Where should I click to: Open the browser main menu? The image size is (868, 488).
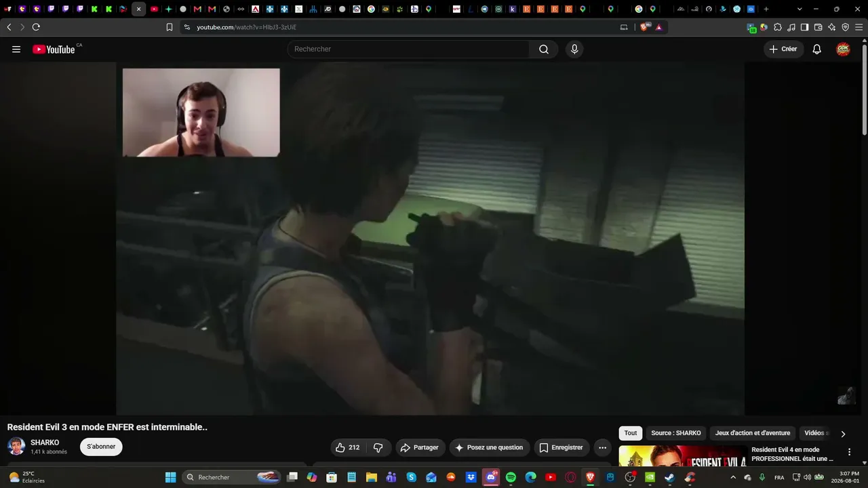859,27
